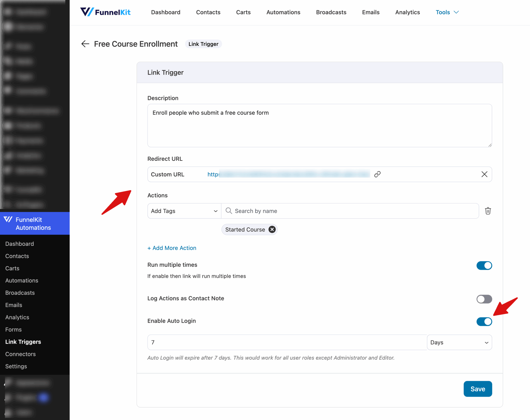Click the Add More Action link
Viewport: 530px width, 420px height.
click(172, 248)
